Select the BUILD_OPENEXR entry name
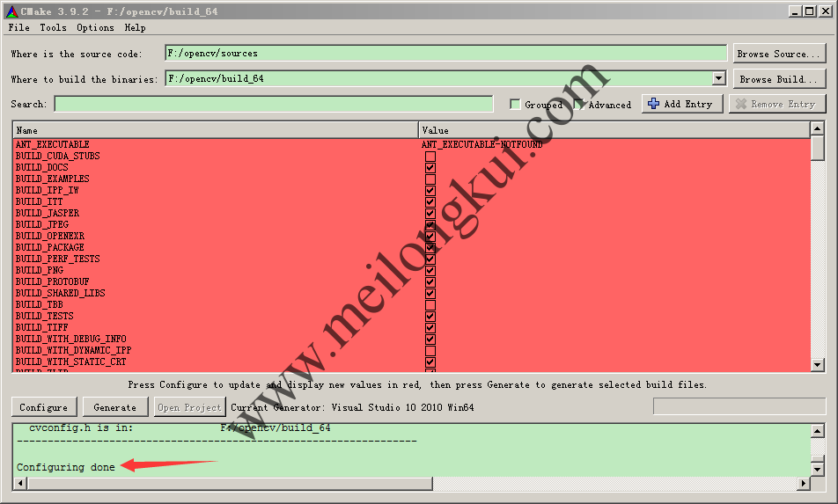Screen dimensions: 838x504 [x=49, y=236]
